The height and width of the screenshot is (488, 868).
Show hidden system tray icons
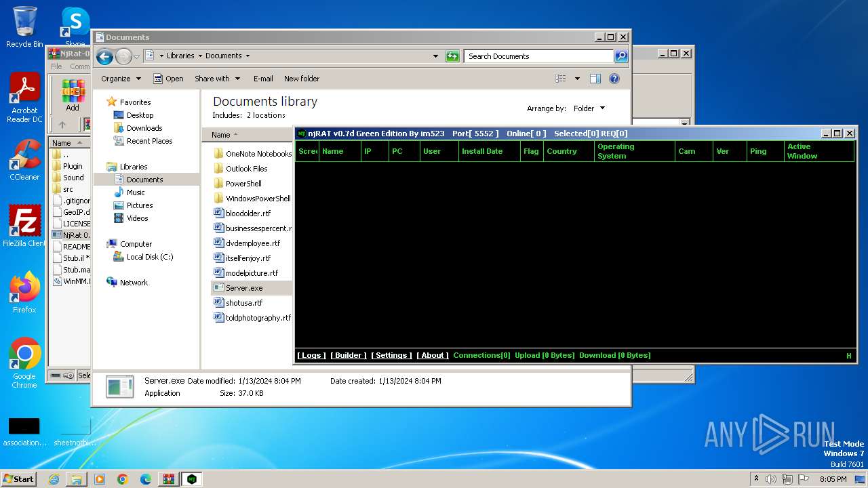pos(756,479)
